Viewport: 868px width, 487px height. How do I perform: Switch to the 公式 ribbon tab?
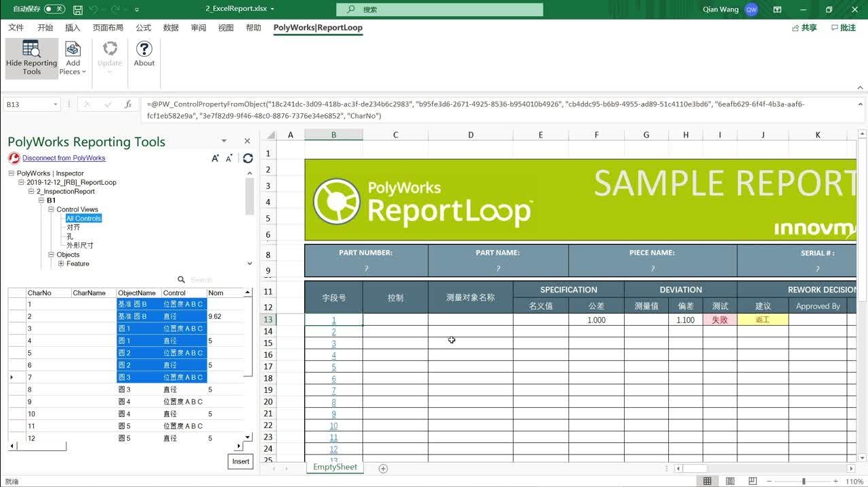pos(144,28)
